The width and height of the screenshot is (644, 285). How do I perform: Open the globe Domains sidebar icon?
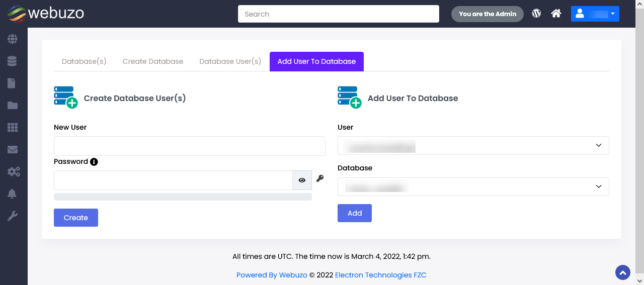coord(13,39)
